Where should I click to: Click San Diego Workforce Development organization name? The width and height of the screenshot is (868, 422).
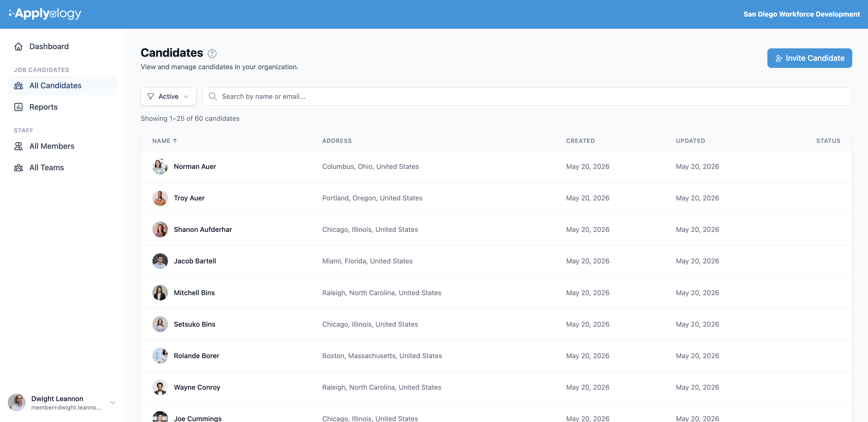coord(802,14)
